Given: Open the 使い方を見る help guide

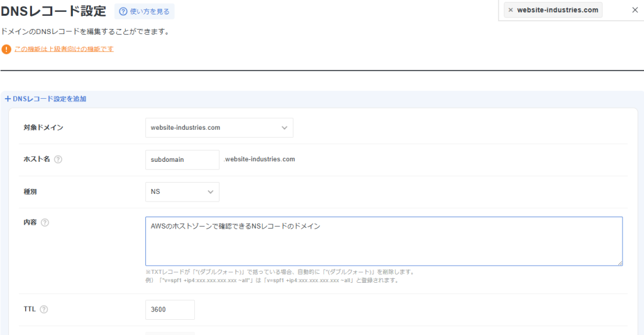Looking at the screenshot, I should click(145, 11).
